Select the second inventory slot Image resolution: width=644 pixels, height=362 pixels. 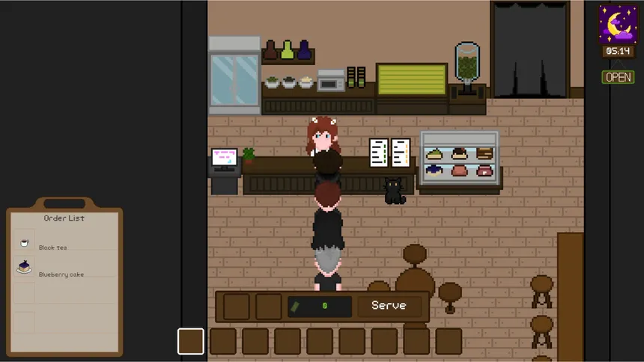pos(223,341)
